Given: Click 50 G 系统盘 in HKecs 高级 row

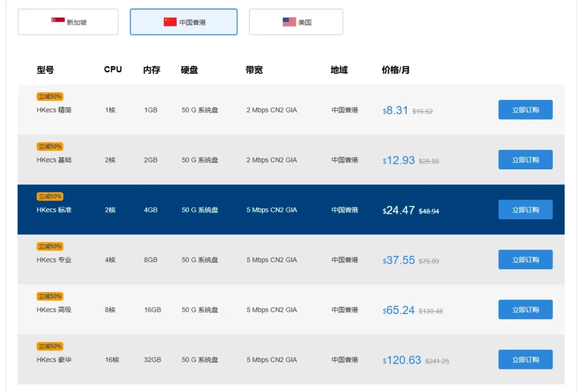Looking at the screenshot, I should [200, 310].
